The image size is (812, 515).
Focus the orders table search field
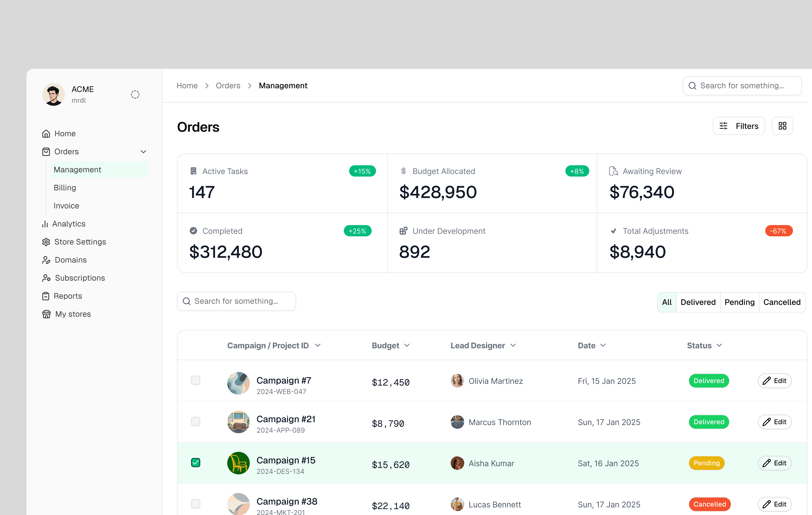236,301
